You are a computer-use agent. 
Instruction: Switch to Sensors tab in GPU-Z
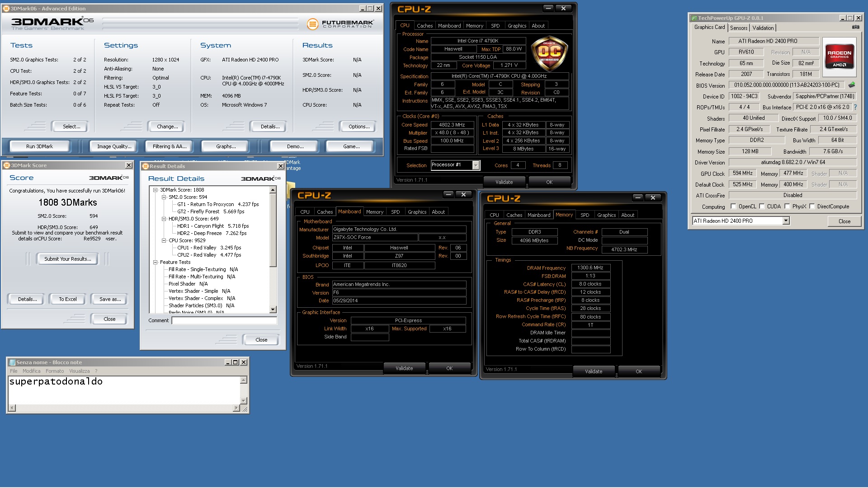[x=739, y=28]
